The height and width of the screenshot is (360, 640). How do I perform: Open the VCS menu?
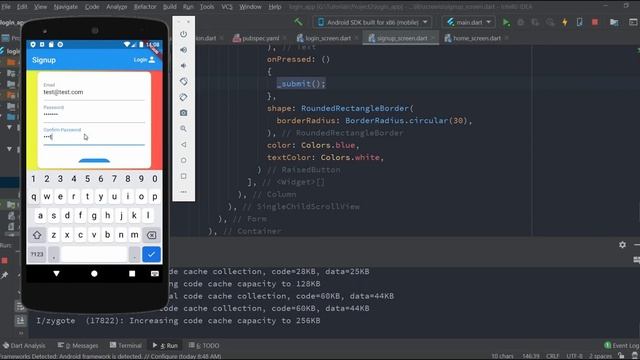click(227, 7)
